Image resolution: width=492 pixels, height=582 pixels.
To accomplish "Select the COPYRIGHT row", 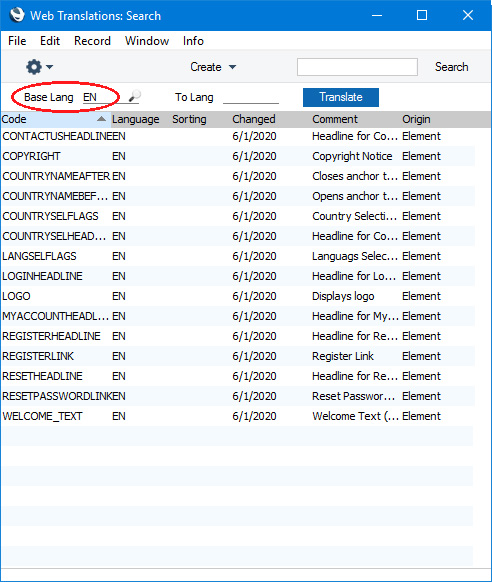I will pyautogui.click(x=238, y=156).
